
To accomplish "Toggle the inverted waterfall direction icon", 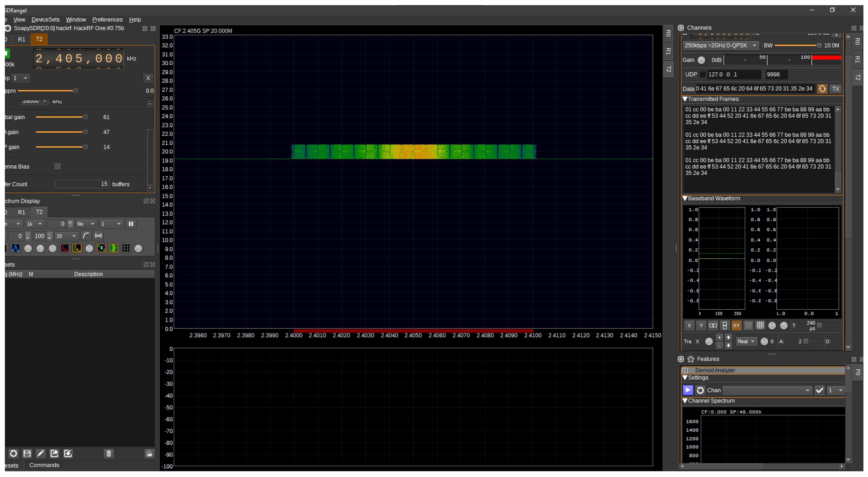I will tap(102, 248).
